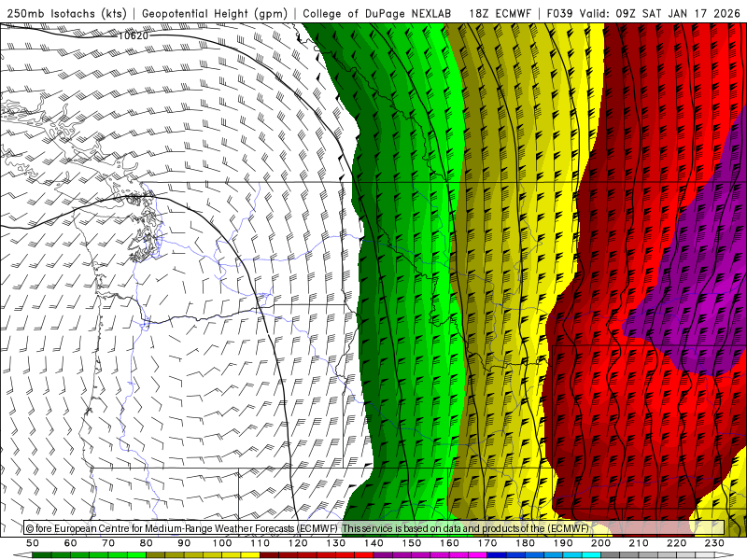The width and height of the screenshot is (747, 560).
Task: Click the "Geopotential Height (gpm)" header text
Action: click(x=215, y=14)
